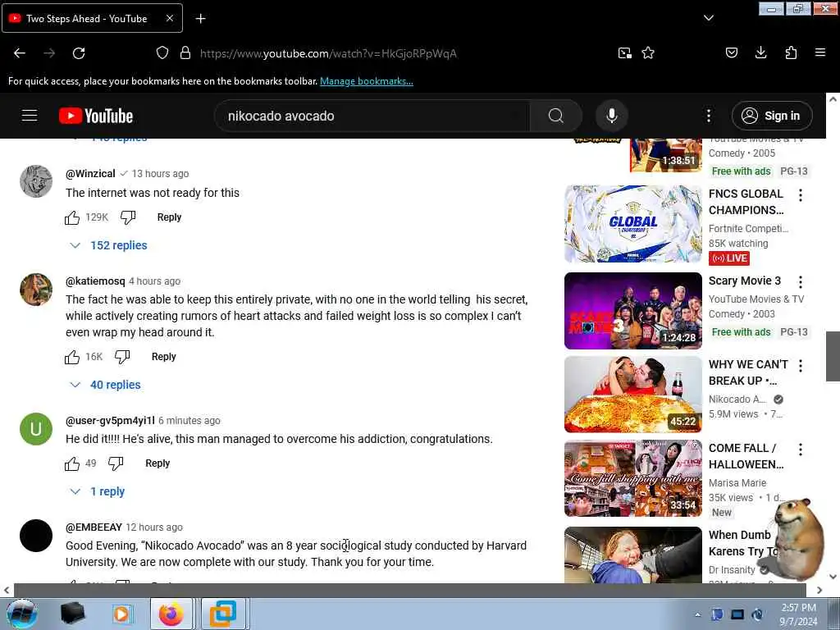
Task: Reload the page with the refresh icon
Action: click(x=79, y=53)
